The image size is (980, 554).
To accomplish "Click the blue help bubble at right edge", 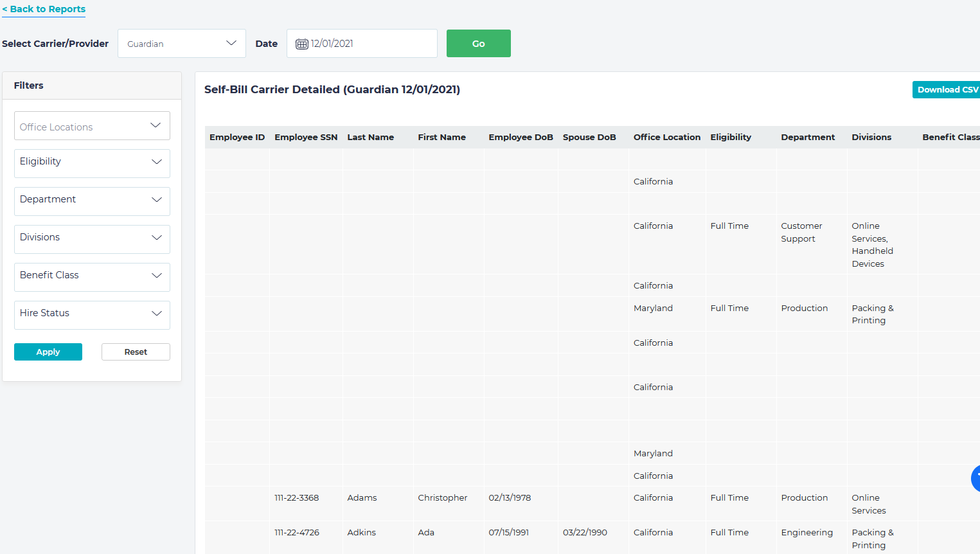I will pos(976,478).
